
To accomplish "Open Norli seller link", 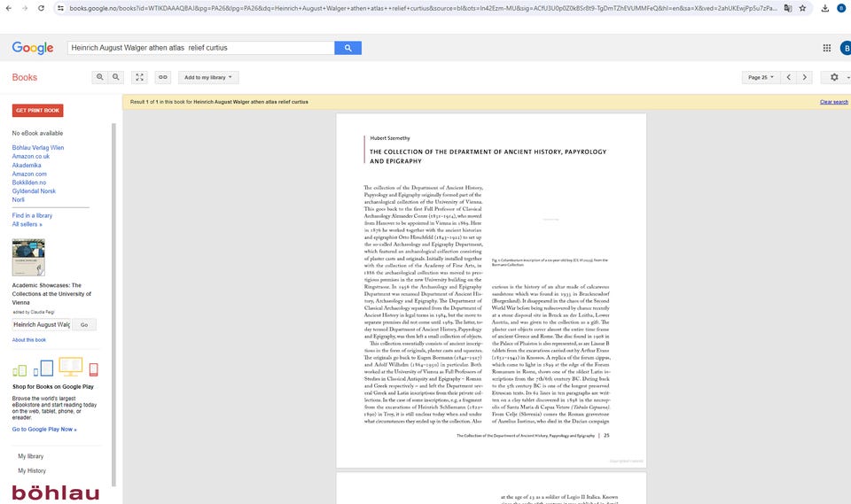I will pyautogui.click(x=19, y=199).
